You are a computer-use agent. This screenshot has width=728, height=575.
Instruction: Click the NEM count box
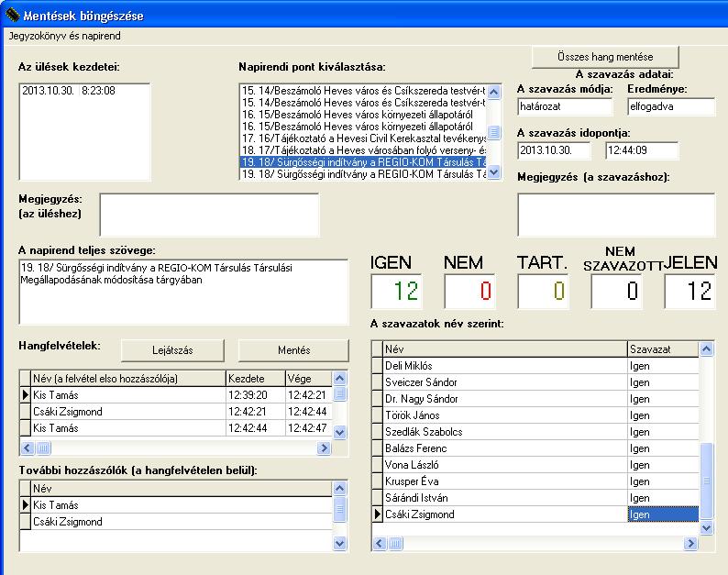469,292
